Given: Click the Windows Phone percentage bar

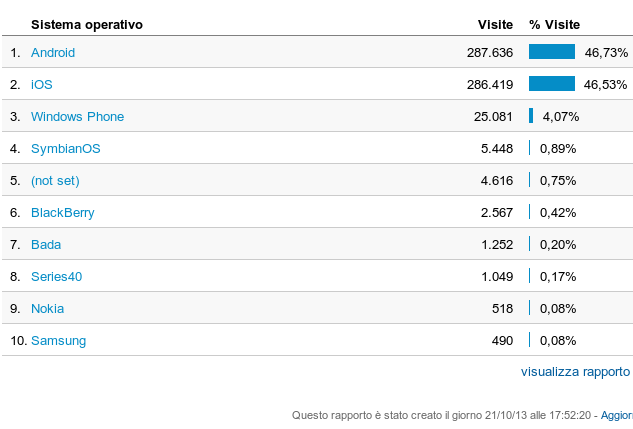Looking at the screenshot, I should pos(531,116).
